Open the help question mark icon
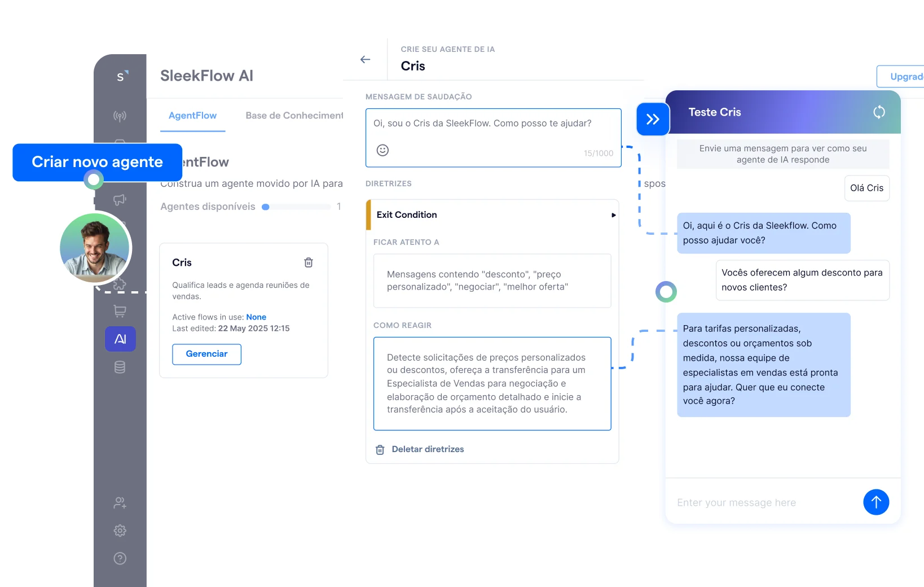This screenshot has width=924, height=587. (x=120, y=558)
